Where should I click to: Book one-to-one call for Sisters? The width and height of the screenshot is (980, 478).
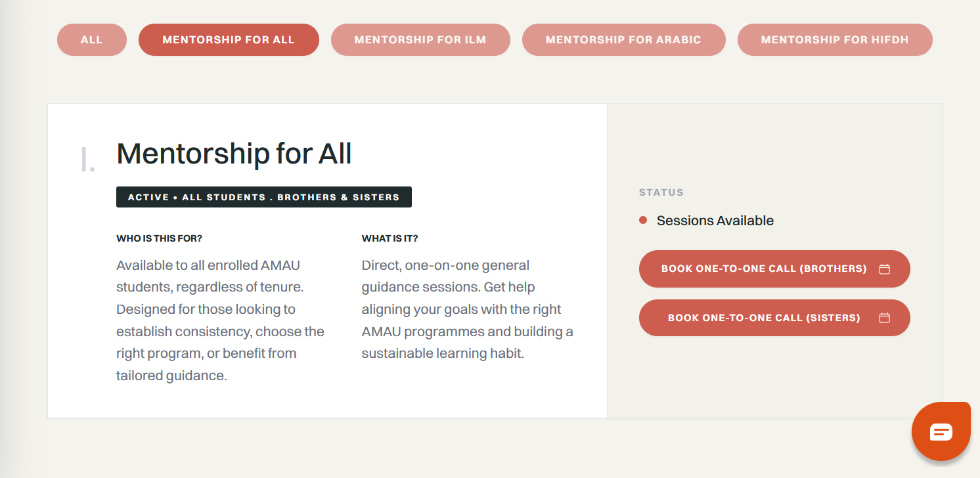click(763, 318)
